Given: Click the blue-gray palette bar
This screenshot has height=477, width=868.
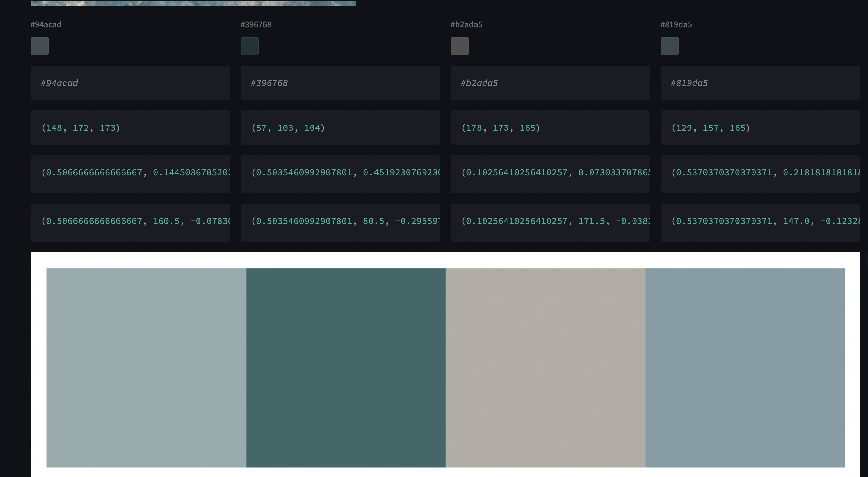Looking at the screenshot, I should (745, 368).
